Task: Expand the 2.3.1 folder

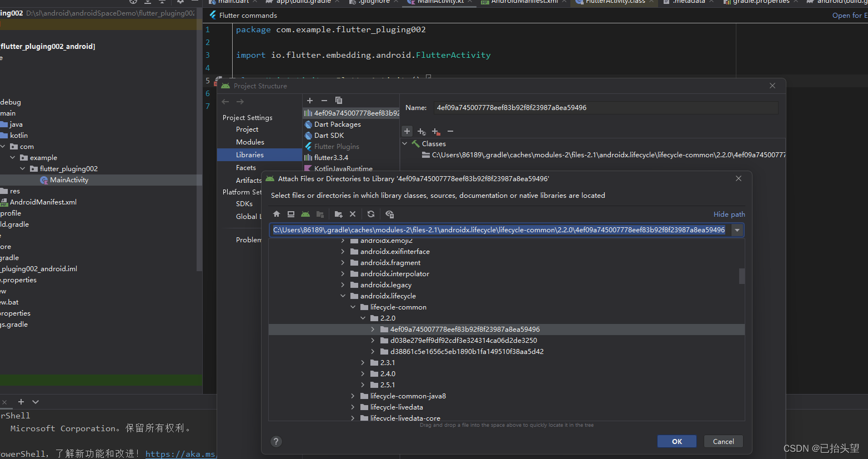Action: coord(363,363)
